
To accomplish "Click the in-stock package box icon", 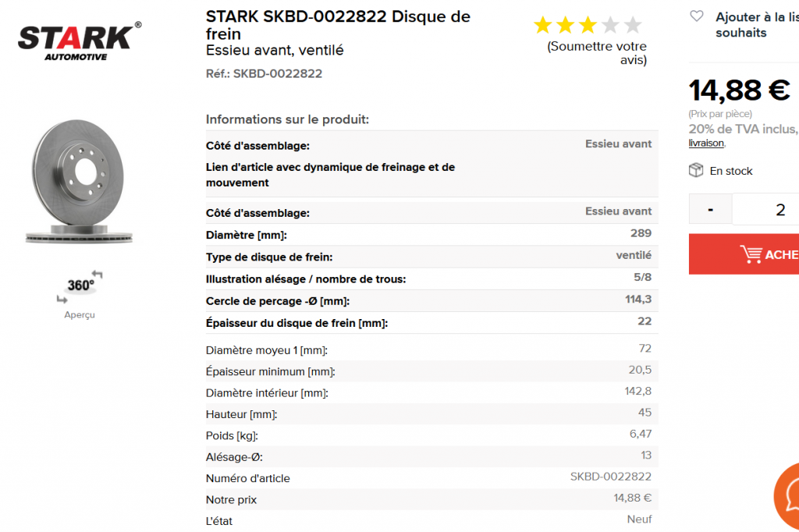I will pyautogui.click(x=695, y=170).
